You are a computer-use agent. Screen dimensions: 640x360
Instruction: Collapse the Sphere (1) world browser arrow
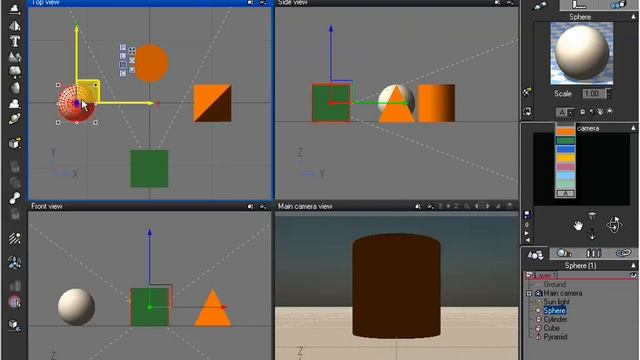pyautogui.click(x=633, y=265)
